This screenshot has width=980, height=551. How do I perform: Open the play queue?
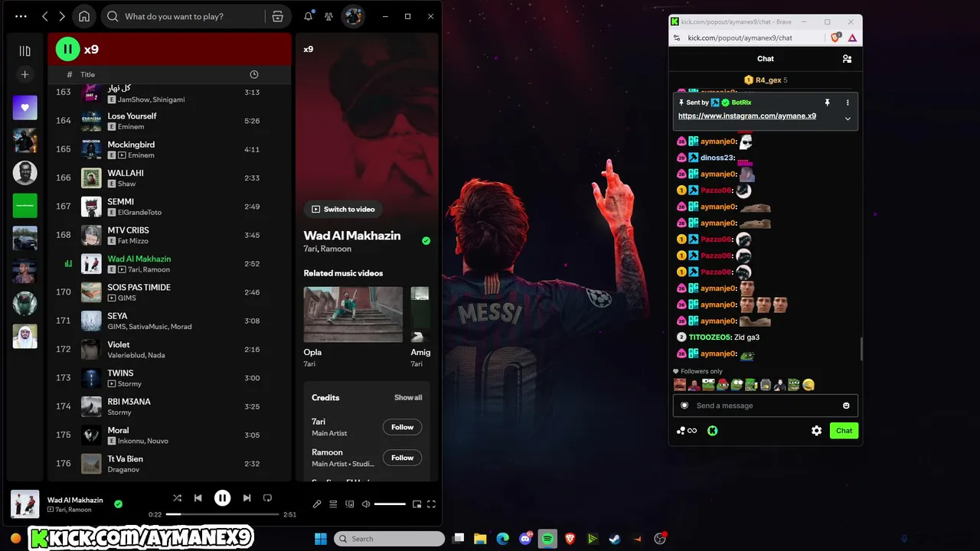coord(333,504)
